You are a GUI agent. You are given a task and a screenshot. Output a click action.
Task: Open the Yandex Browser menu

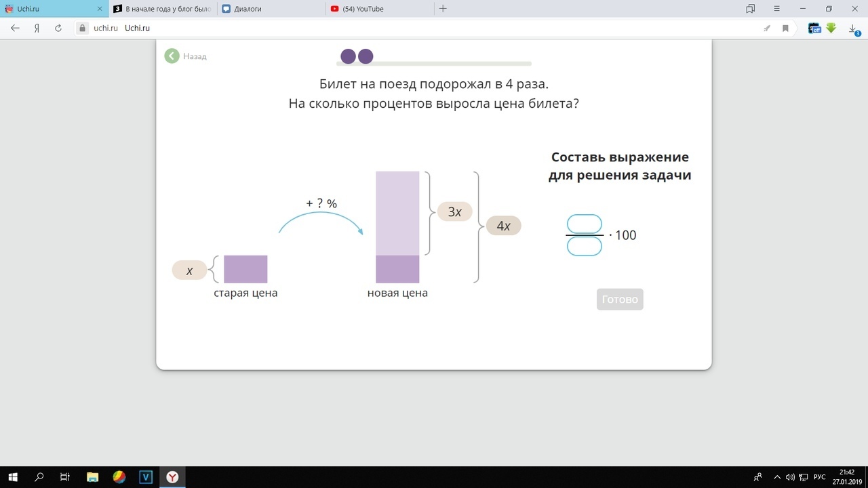777,9
